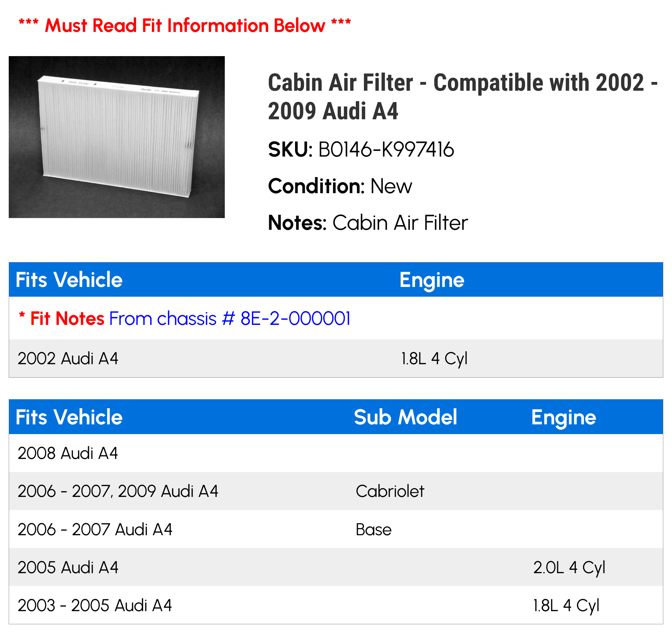Select the 2003 - 2005 Audi A4 row
Viewport: 672px width, 633px height.
(95, 605)
